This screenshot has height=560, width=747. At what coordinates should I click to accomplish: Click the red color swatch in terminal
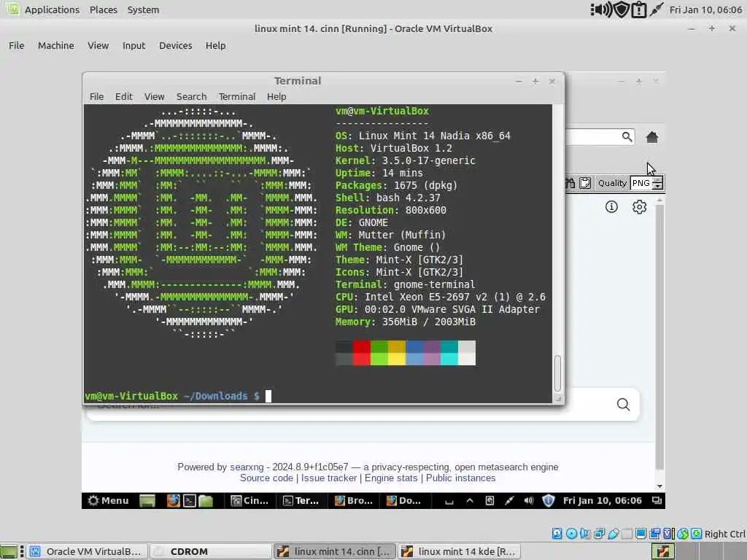coord(362,353)
